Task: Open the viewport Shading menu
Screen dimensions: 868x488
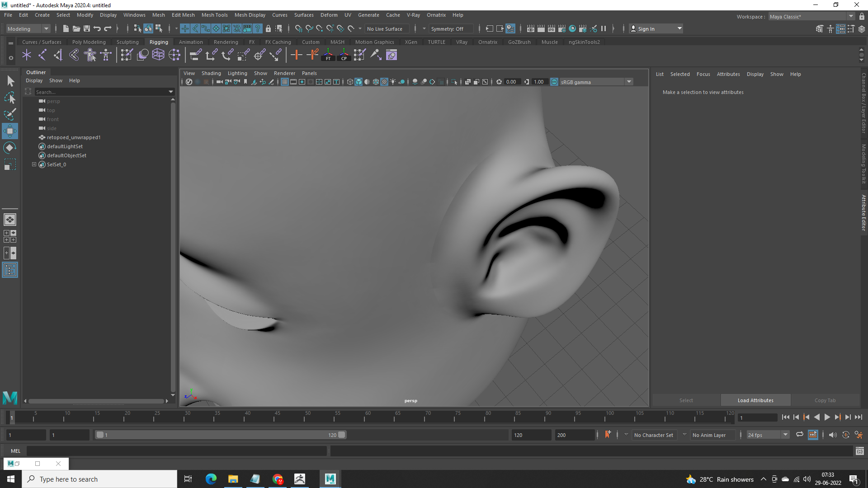Action: click(211, 73)
